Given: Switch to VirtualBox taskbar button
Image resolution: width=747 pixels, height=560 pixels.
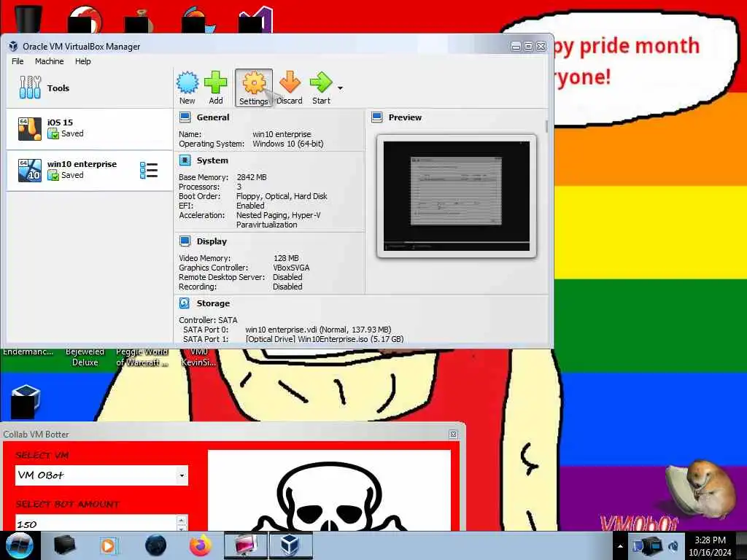Looking at the screenshot, I should click(290, 545).
